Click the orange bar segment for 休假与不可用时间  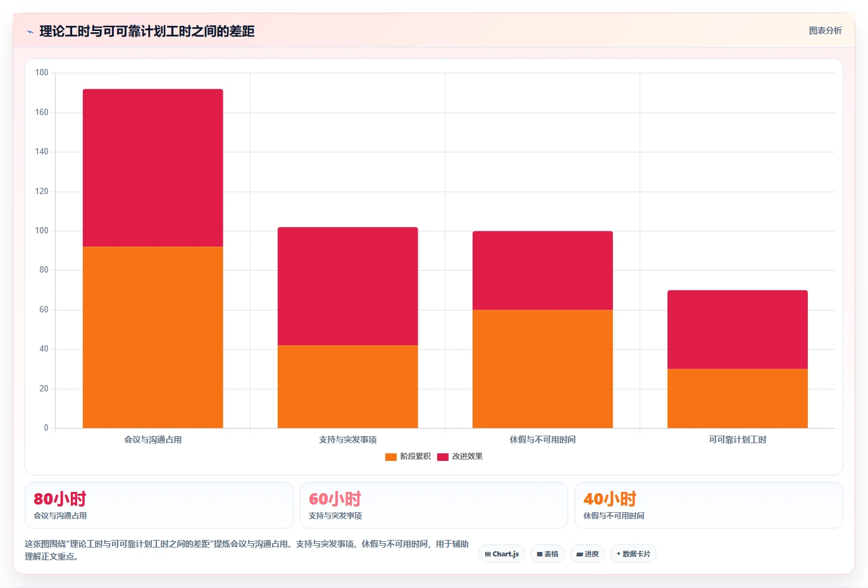[543, 369]
